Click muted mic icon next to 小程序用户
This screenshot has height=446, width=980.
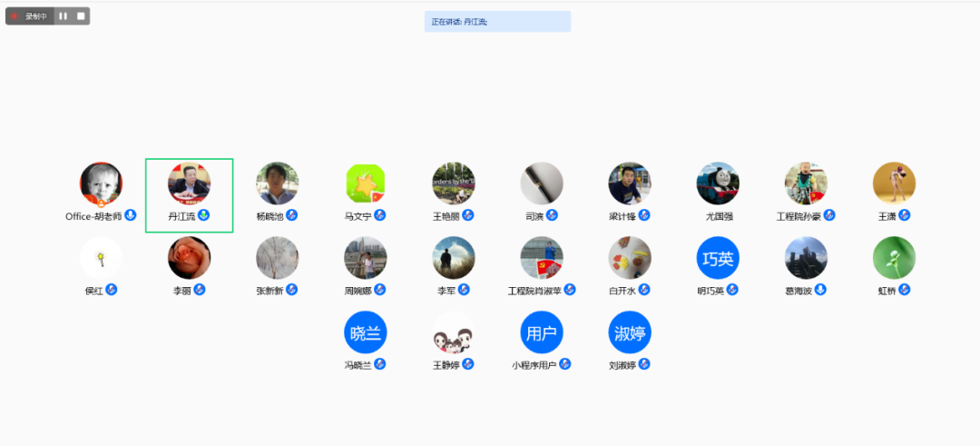tap(565, 364)
